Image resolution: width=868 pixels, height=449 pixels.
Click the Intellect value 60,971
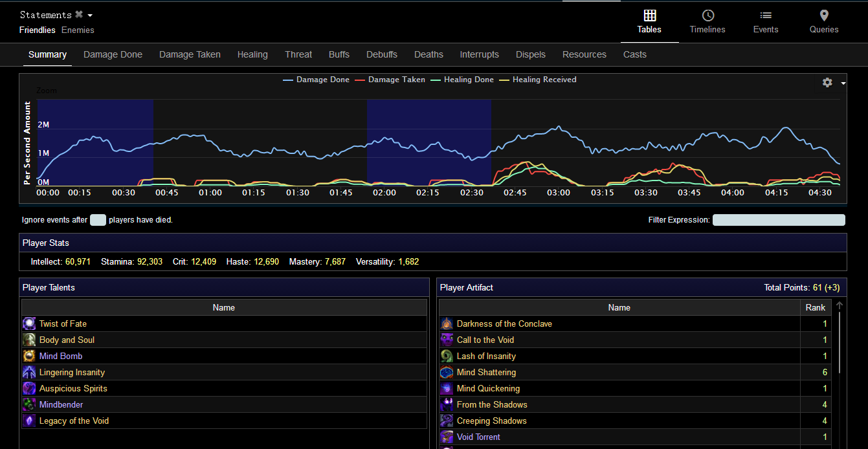[78, 262]
